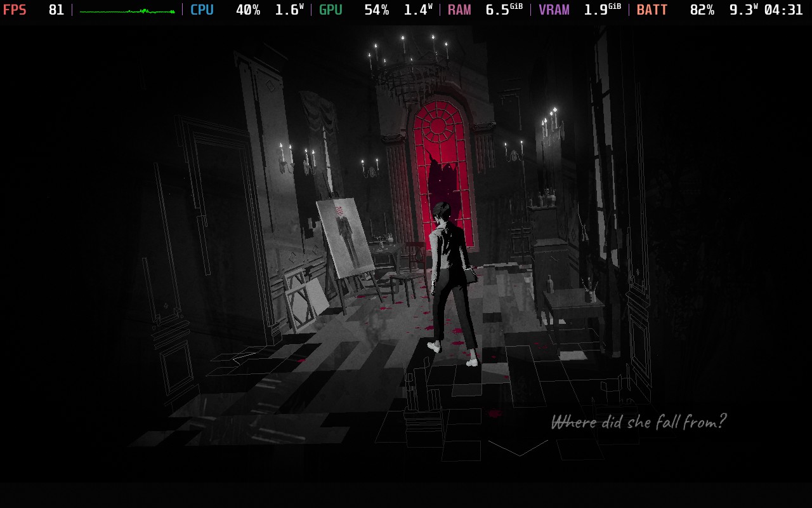Screen dimensions: 812x508
Task: Click the GPU usage label in overlay
Action: pyautogui.click(x=331, y=10)
